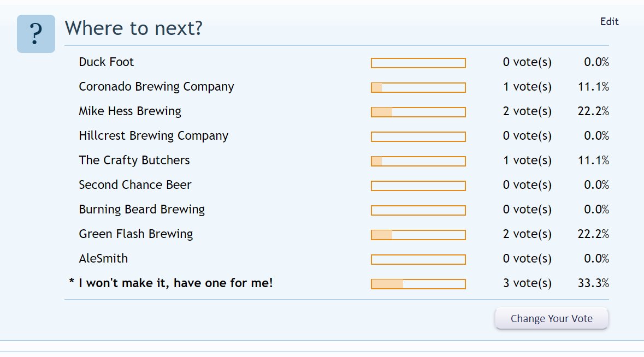Viewport: 644px width, 357px height.
Task: Click the Coronado Brewing Company option
Action: click(x=156, y=87)
